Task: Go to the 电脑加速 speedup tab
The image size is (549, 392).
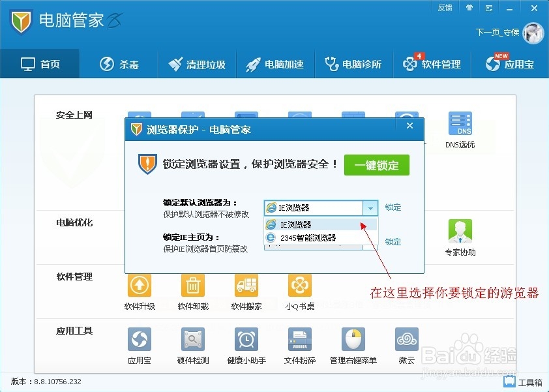Action: click(275, 64)
